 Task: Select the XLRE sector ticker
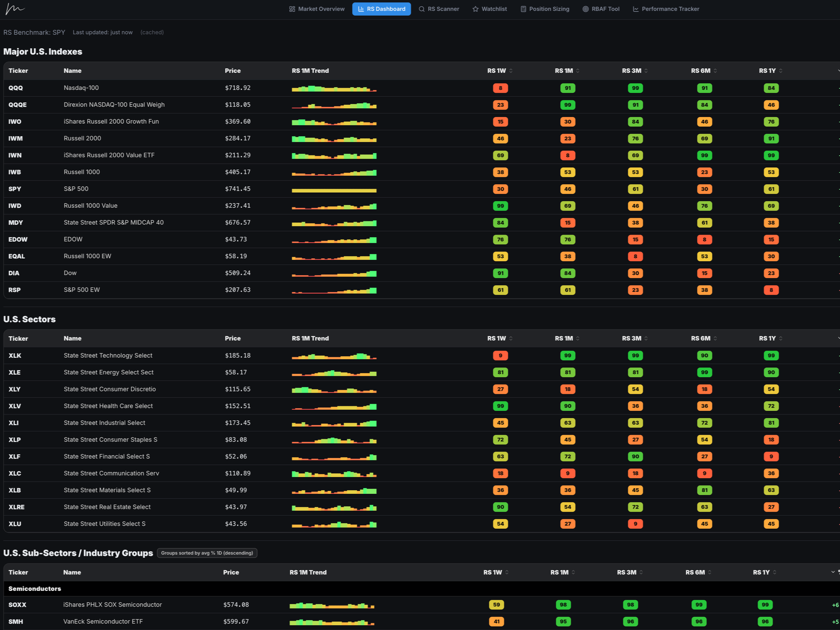click(16, 507)
